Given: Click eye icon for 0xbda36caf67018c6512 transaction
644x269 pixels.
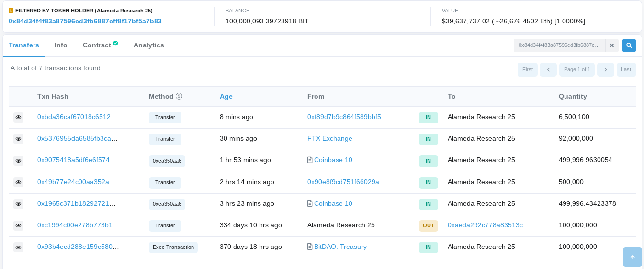Looking at the screenshot, I should pos(18,117).
